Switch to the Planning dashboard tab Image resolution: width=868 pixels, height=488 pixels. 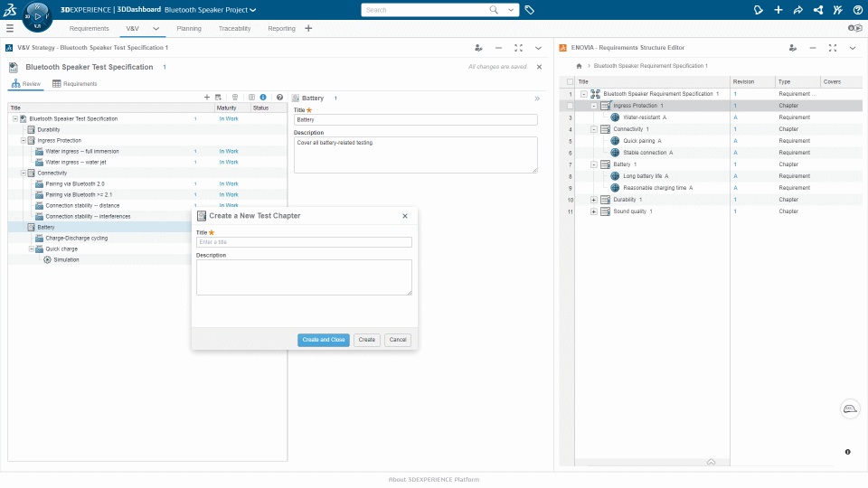[189, 28]
